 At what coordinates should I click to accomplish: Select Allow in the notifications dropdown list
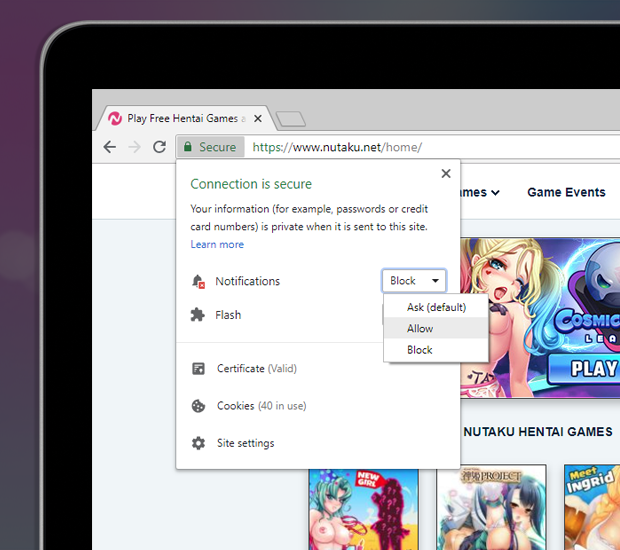pos(436,329)
